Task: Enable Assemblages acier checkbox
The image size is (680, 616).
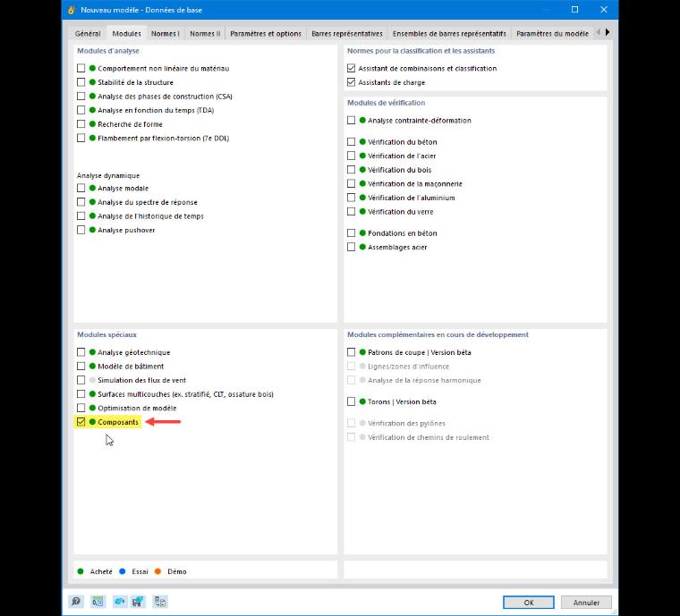Action: tap(351, 247)
